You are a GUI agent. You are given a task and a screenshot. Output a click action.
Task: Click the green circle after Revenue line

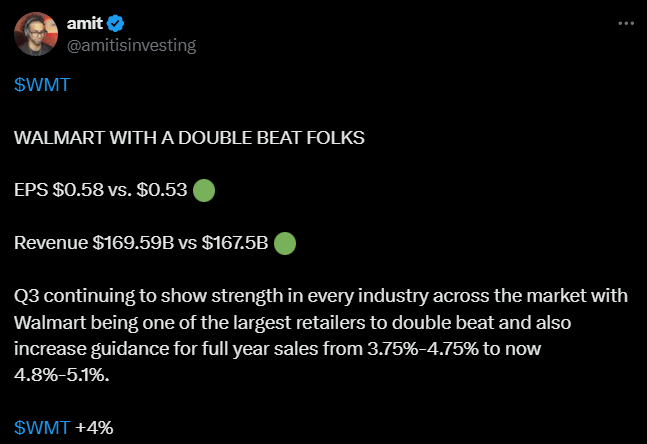click(285, 243)
